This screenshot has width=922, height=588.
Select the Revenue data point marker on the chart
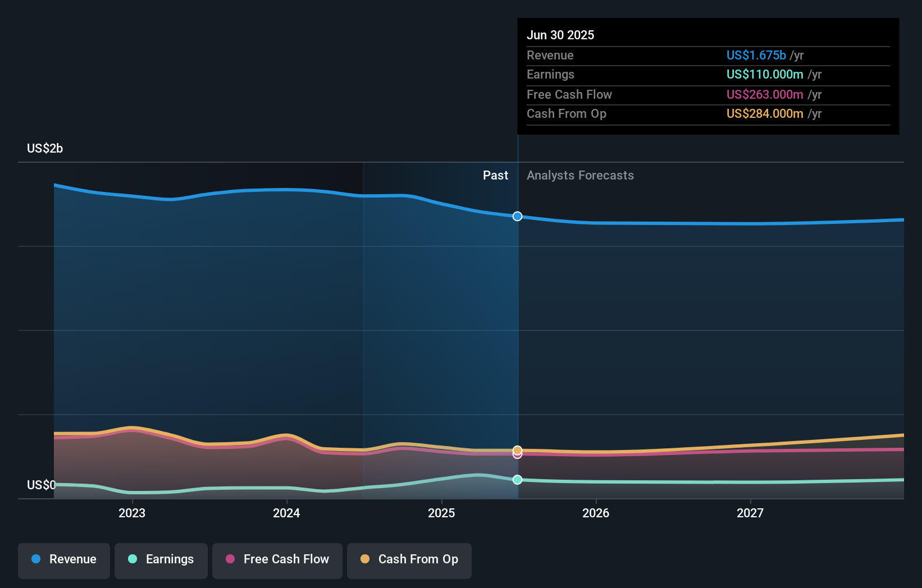(x=517, y=216)
